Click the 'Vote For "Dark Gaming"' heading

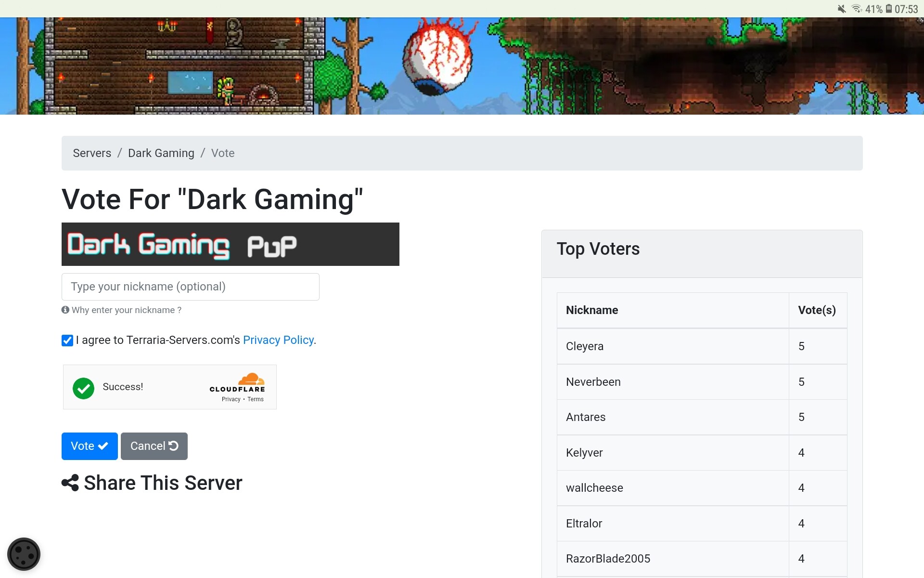pos(212,199)
